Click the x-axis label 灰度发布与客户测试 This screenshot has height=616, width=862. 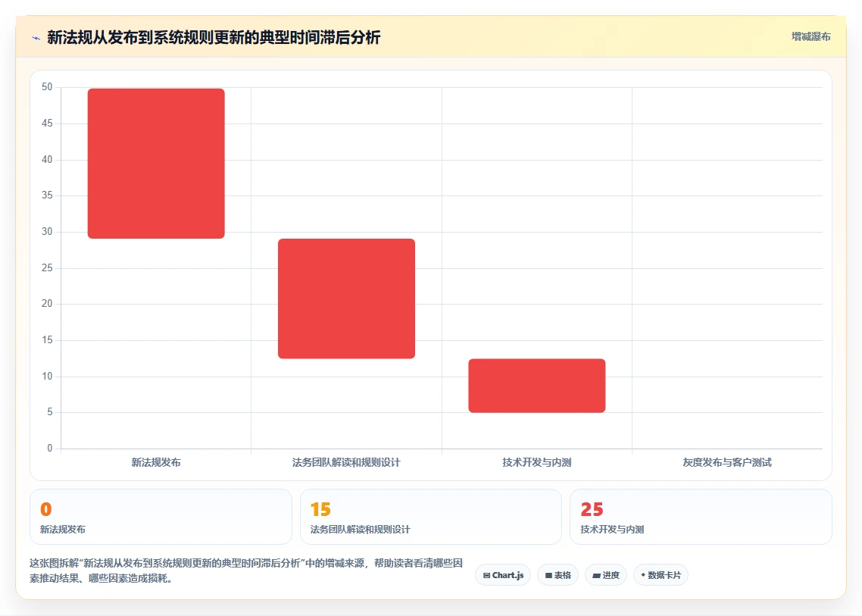726,462
